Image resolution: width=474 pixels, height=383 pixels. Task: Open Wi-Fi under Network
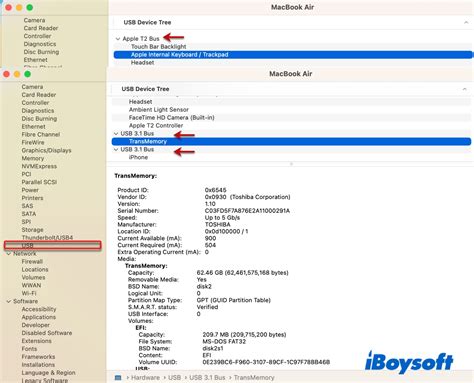[x=29, y=294]
